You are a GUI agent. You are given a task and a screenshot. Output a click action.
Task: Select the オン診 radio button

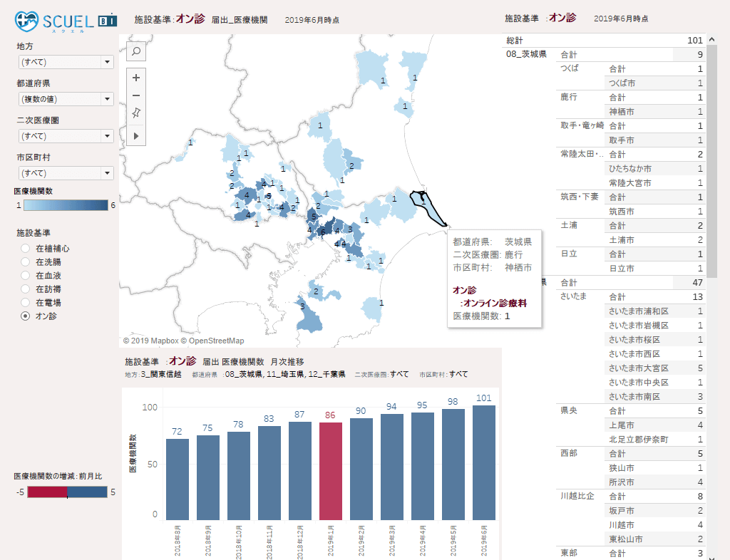click(x=26, y=316)
